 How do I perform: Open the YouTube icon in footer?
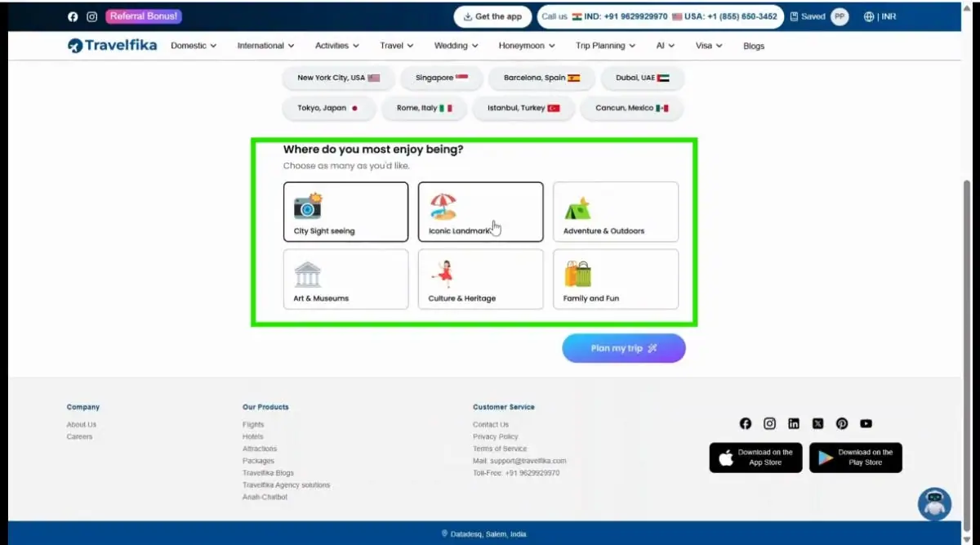point(866,423)
